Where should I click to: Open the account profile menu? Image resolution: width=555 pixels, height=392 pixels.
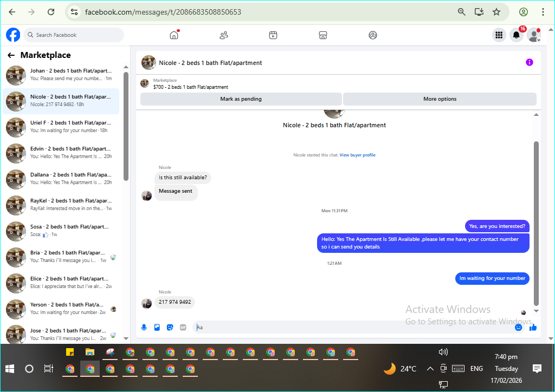pyautogui.click(x=534, y=35)
